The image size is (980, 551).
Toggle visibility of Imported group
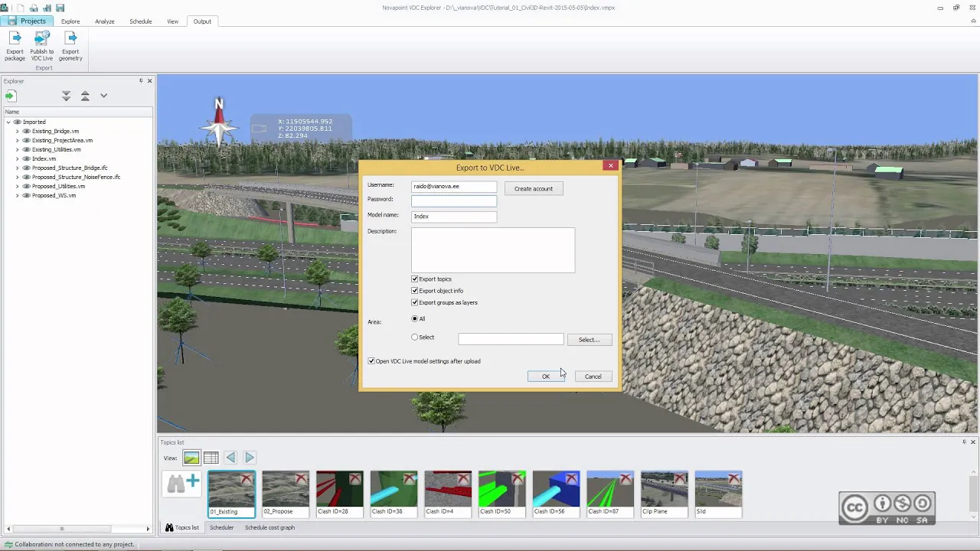pos(18,122)
